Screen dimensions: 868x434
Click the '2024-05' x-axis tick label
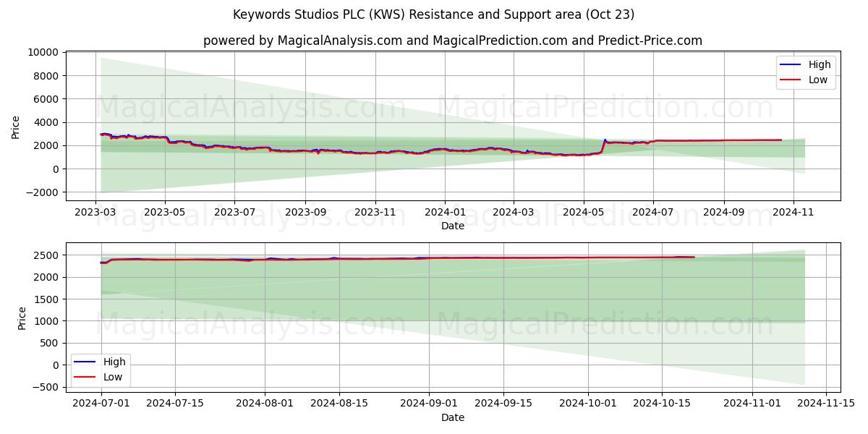click(x=583, y=213)
